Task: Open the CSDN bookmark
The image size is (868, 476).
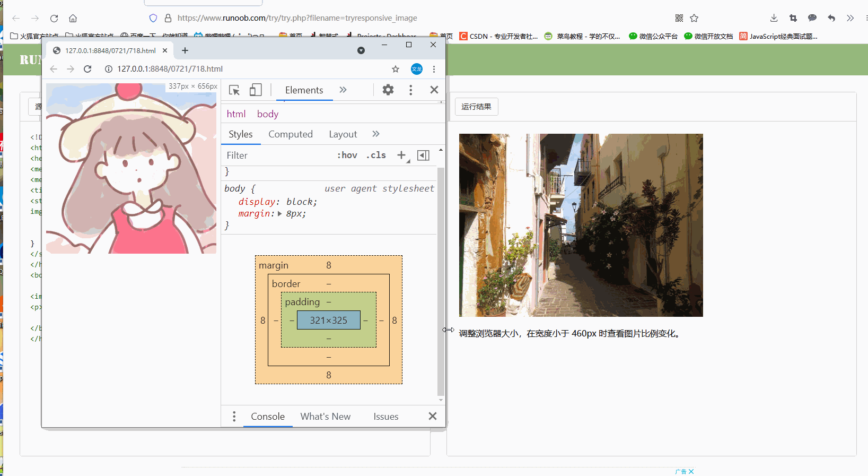Action: [498, 36]
